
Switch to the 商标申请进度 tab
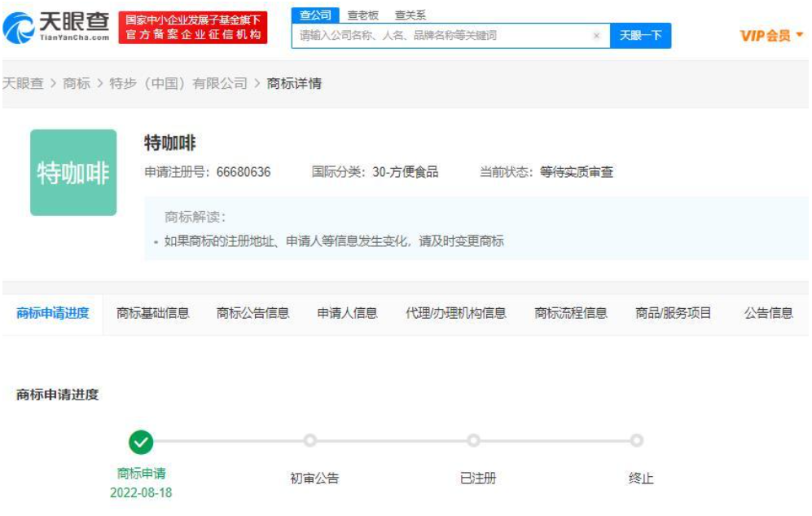(53, 313)
